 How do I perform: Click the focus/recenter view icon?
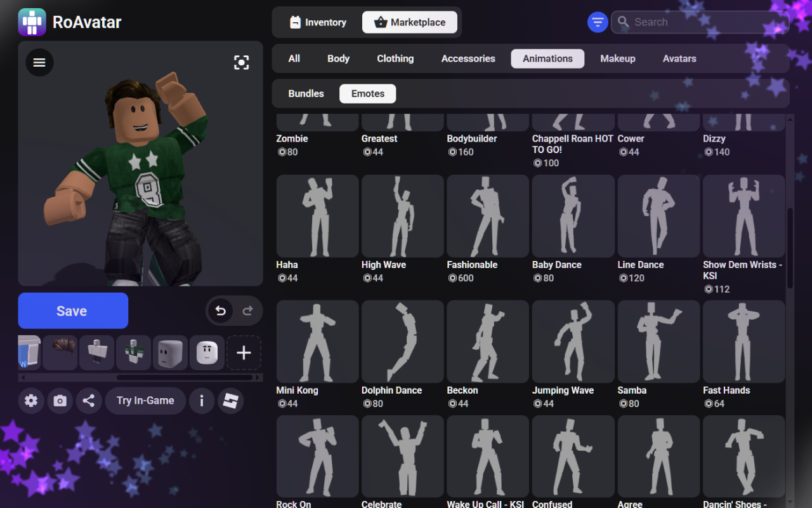[x=241, y=62]
